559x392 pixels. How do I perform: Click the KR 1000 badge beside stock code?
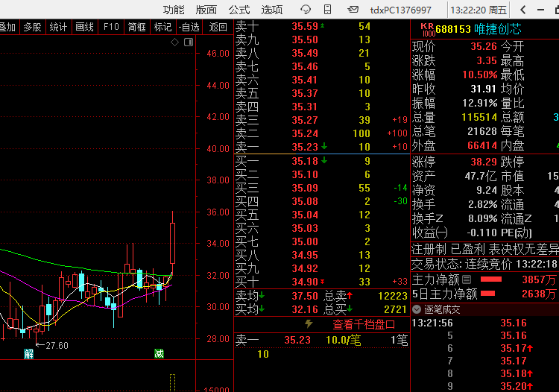(x=428, y=30)
